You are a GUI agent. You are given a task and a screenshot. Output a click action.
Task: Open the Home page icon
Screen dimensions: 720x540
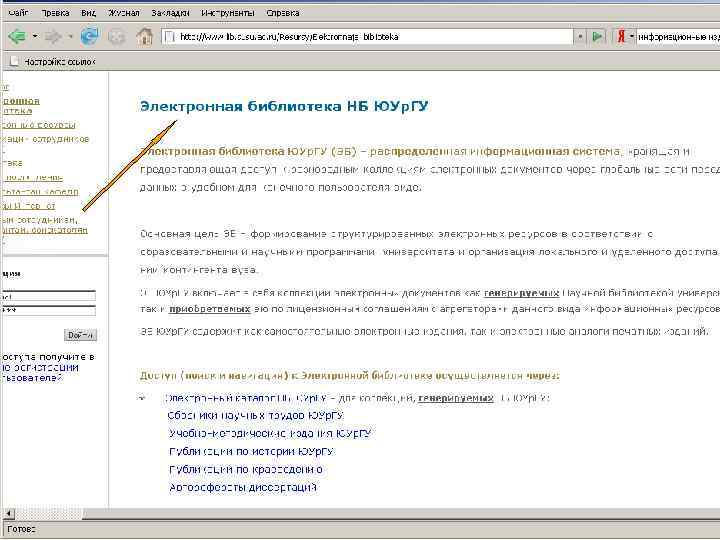point(144,36)
